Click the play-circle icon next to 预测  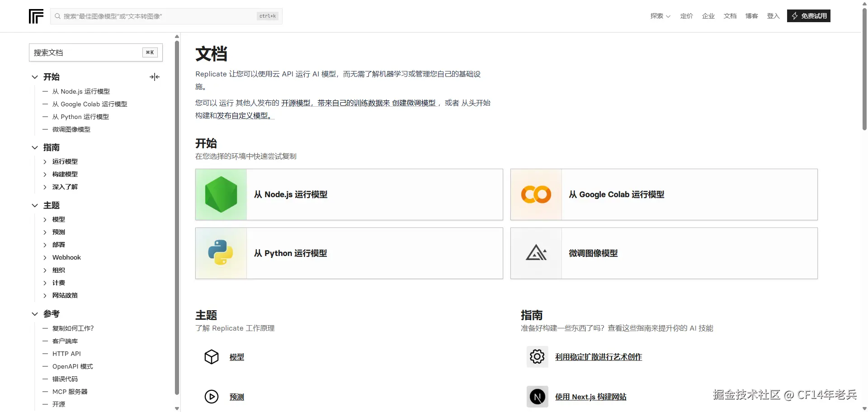pyautogui.click(x=212, y=397)
